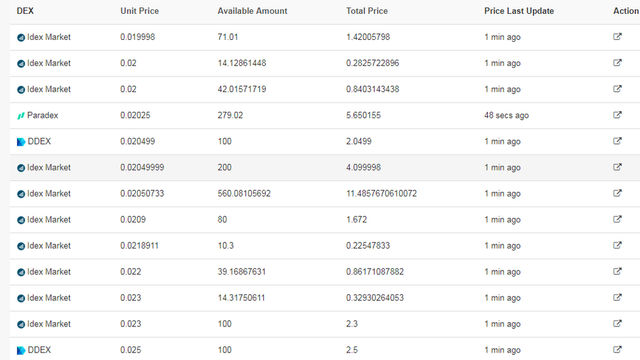Viewport: 640px width, 360px height.
Task: Click total price 1.672
Action: pos(357,220)
